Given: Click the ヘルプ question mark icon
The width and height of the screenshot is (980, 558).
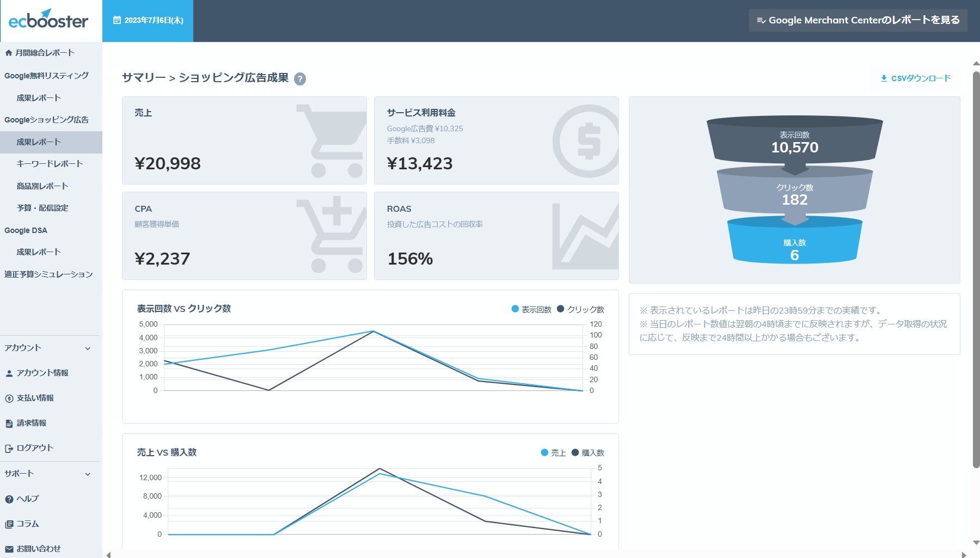Looking at the screenshot, I should pos(8,499).
